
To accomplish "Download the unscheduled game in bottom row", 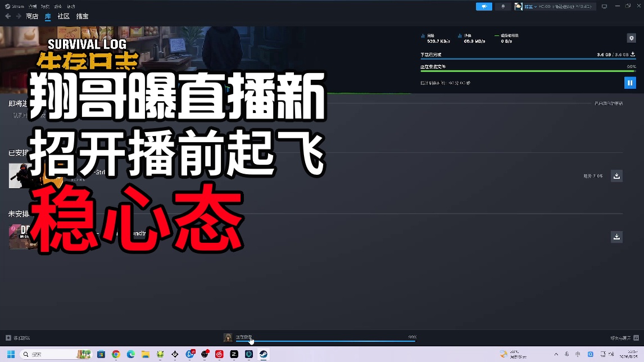I will [616, 237].
